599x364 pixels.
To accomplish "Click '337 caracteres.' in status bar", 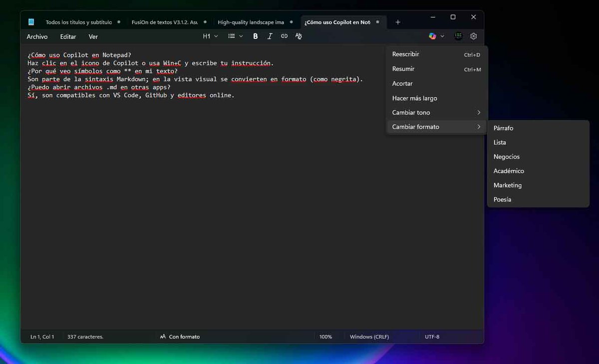I will [x=85, y=337].
